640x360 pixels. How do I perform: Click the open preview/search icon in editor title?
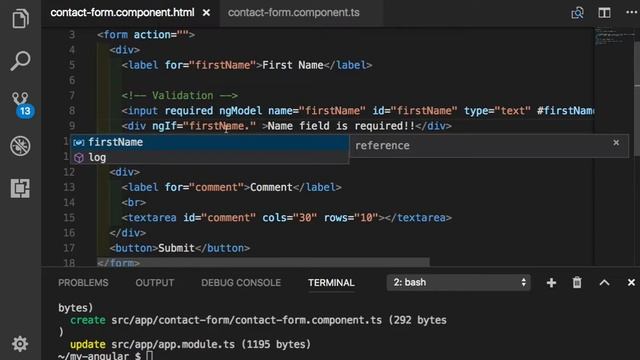pyautogui.click(x=577, y=13)
